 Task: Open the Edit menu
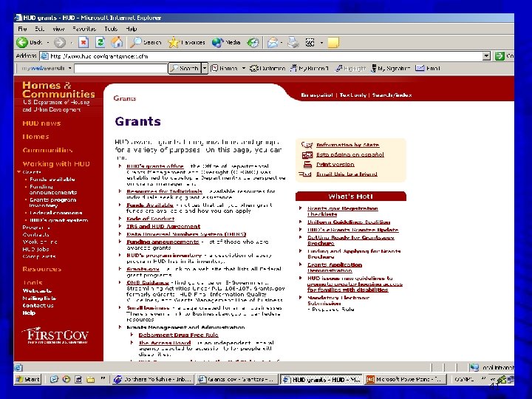point(39,29)
